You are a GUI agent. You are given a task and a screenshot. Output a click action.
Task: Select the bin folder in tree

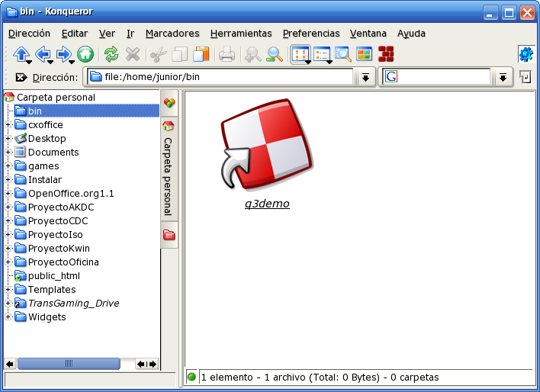[x=86, y=111]
